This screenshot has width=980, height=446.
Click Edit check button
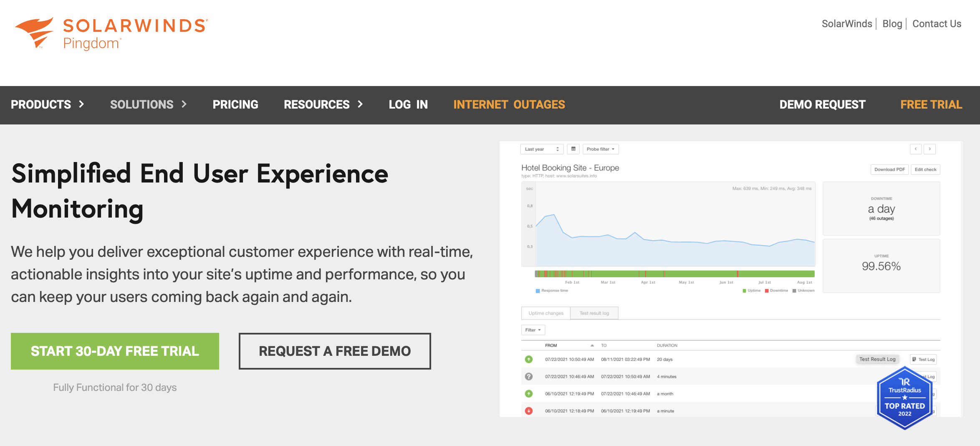coord(925,170)
